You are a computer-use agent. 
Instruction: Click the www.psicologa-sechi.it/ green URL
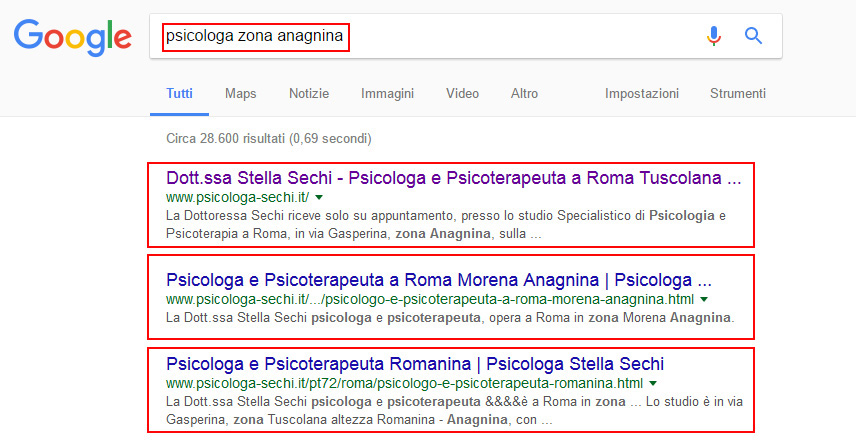(237, 198)
